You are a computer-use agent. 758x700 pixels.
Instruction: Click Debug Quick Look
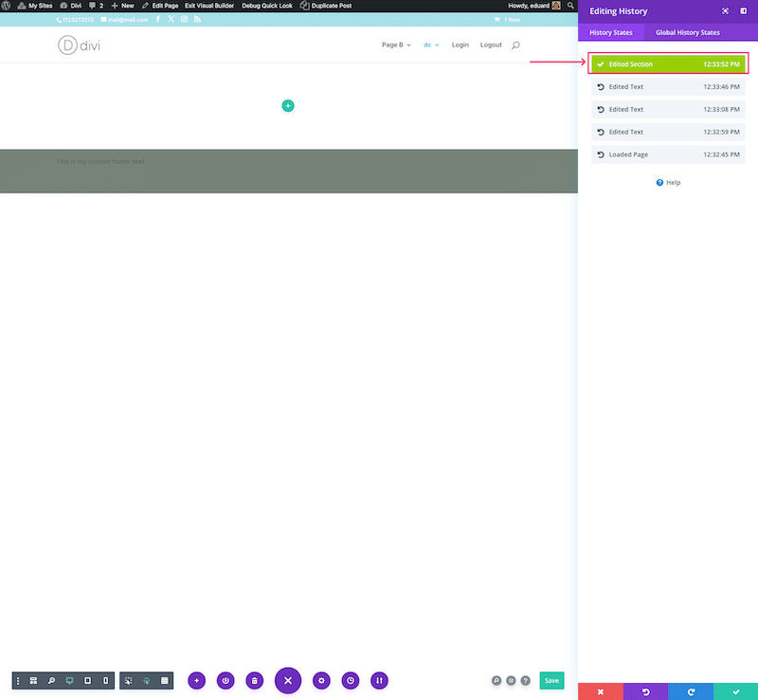pos(267,6)
